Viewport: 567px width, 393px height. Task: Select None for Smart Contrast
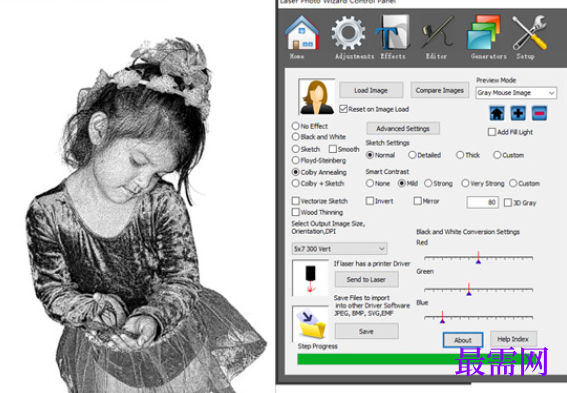click(x=370, y=183)
